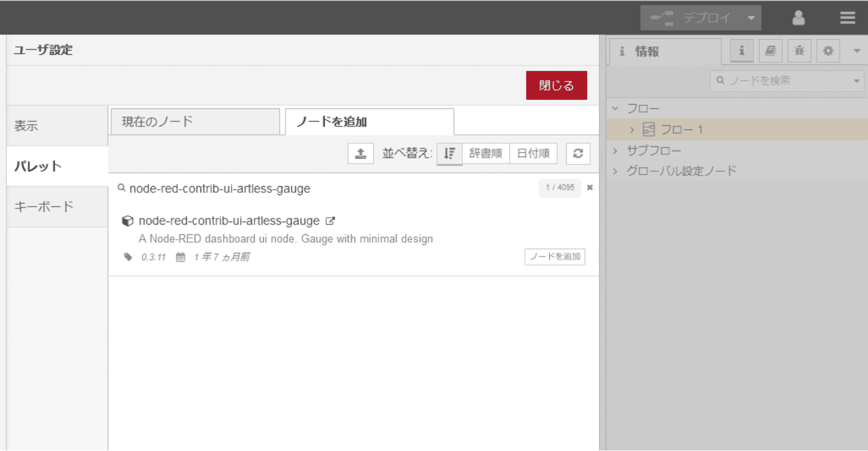The image size is (868, 451).
Task: Switch to the 現在のノード tab
Action: (x=195, y=122)
